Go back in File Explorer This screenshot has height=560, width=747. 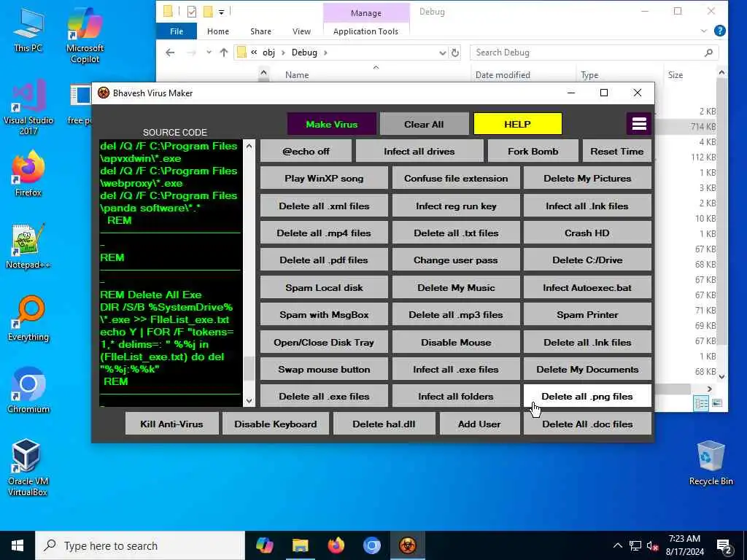(x=170, y=52)
